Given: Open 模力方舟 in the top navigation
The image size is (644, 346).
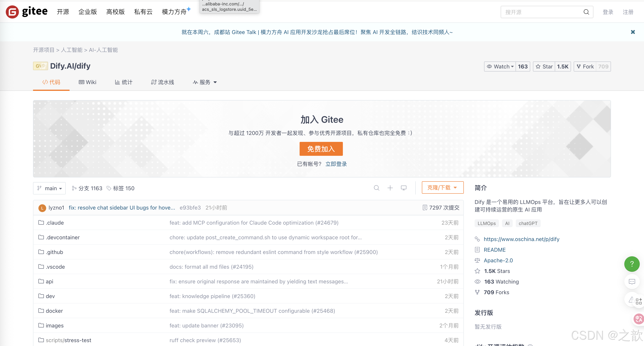Looking at the screenshot, I should [174, 12].
